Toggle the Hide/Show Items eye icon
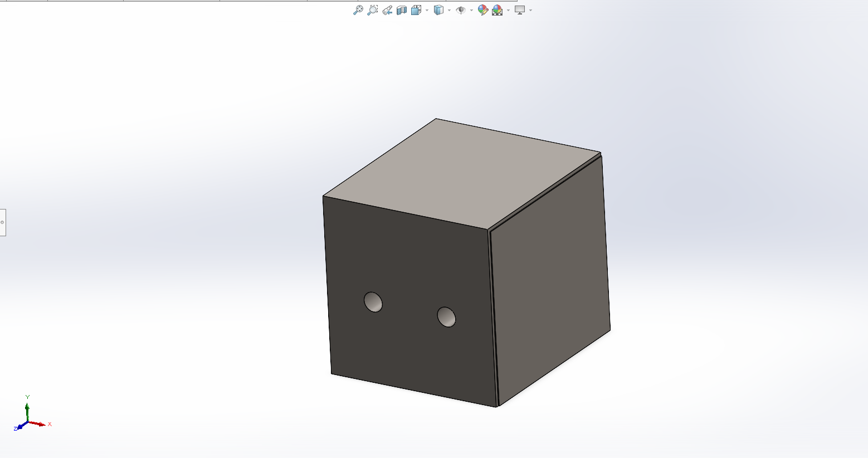 tap(461, 10)
